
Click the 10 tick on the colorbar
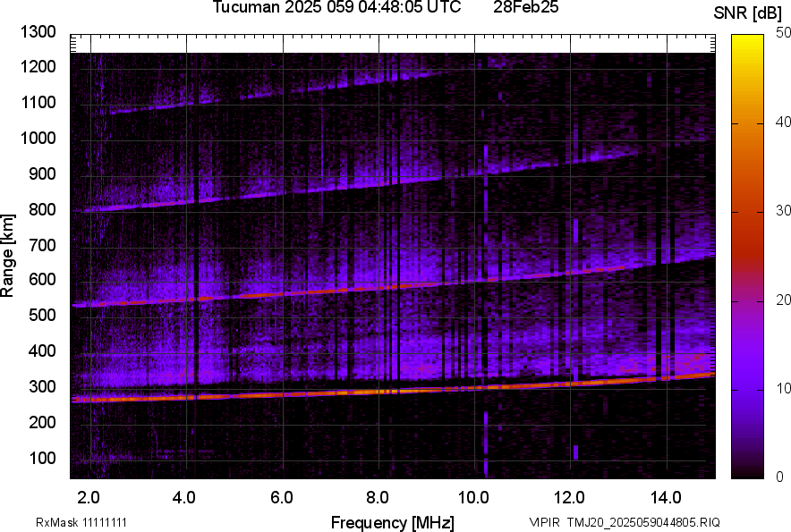pos(784,388)
